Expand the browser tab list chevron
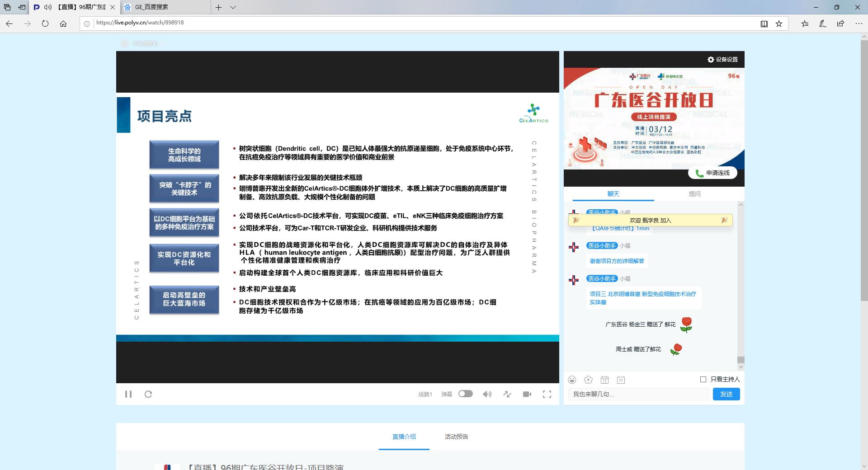Viewport: 868px width, 470px height. [x=233, y=7]
